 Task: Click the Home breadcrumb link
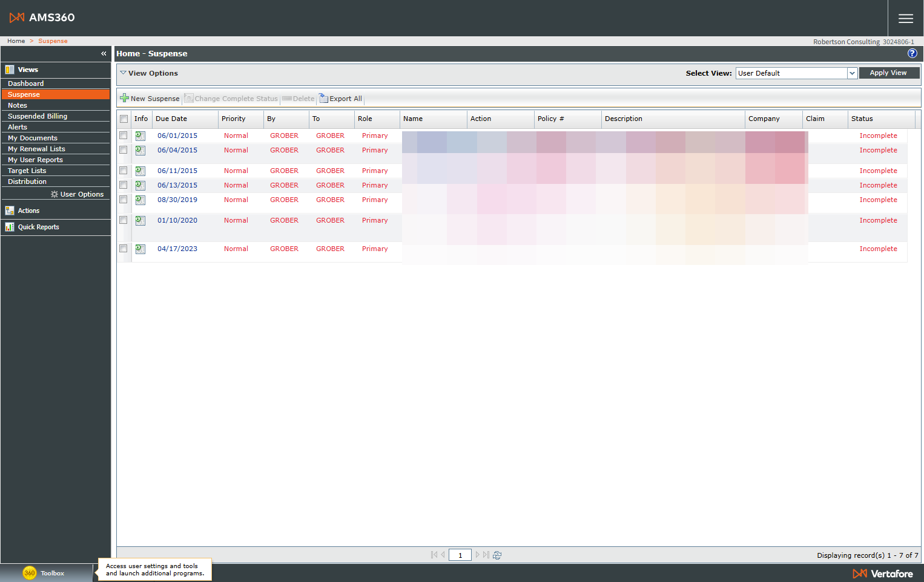point(16,41)
